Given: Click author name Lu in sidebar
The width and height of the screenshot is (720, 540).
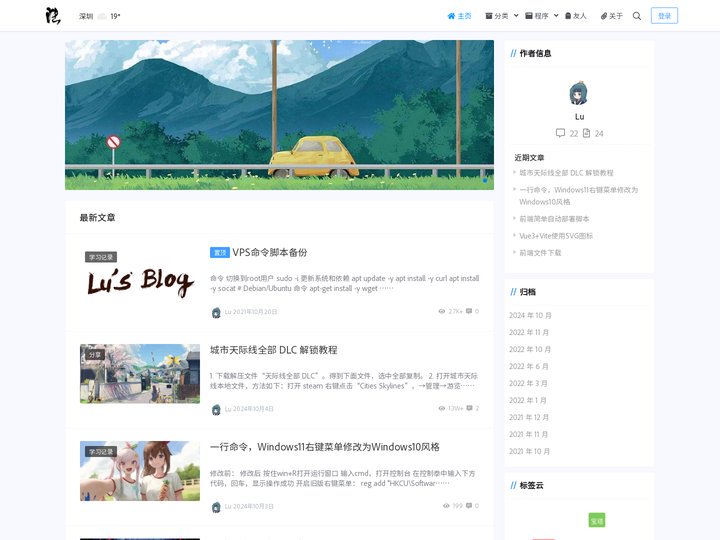Looking at the screenshot, I should [579, 117].
